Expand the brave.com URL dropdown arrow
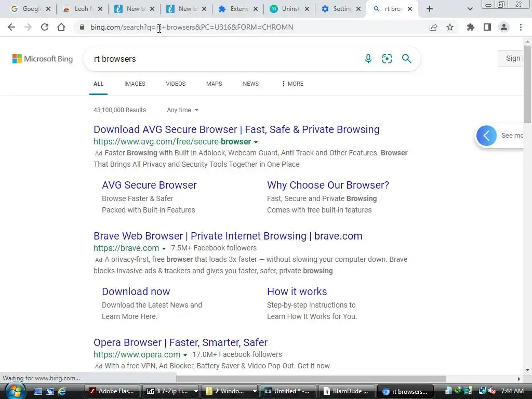The image size is (532, 399). [x=164, y=249]
